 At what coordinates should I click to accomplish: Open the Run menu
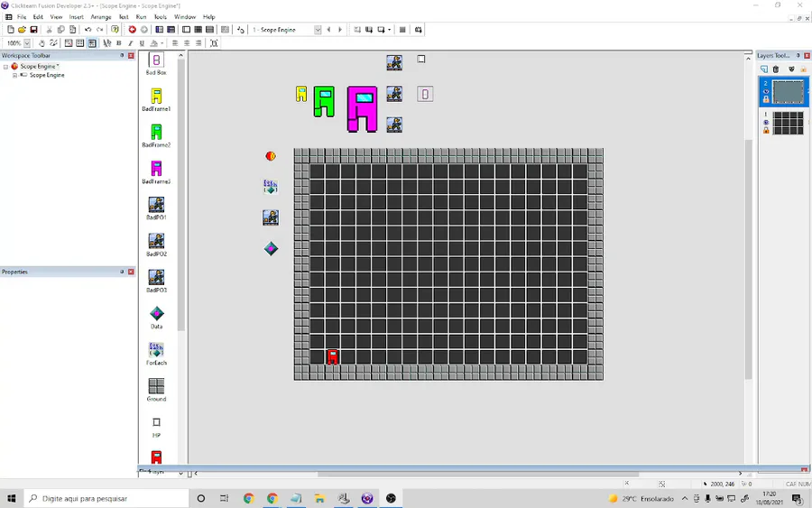[x=141, y=17]
